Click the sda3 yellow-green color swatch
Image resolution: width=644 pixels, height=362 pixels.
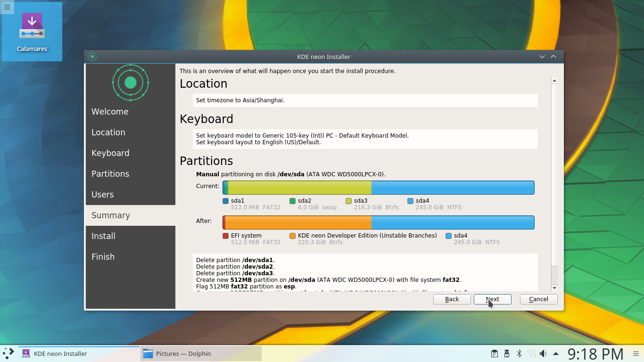click(x=348, y=201)
